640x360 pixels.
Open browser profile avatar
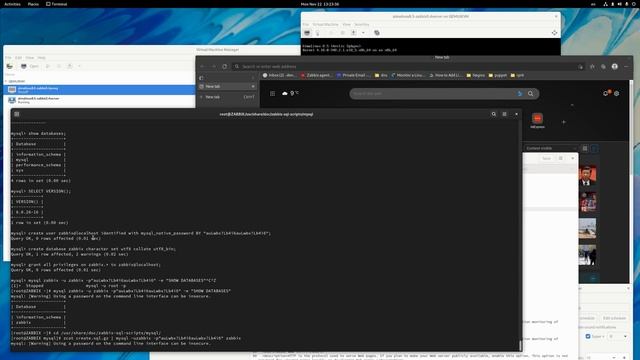pos(615,67)
